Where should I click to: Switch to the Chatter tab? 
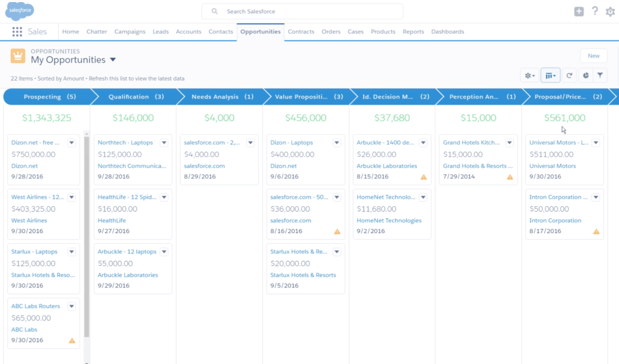point(97,32)
